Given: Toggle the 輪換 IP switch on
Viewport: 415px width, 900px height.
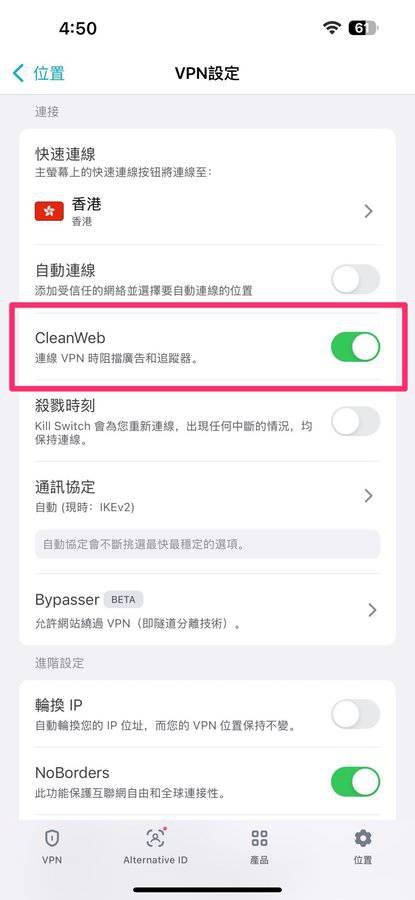Looking at the screenshot, I should click(x=355, y=714).
